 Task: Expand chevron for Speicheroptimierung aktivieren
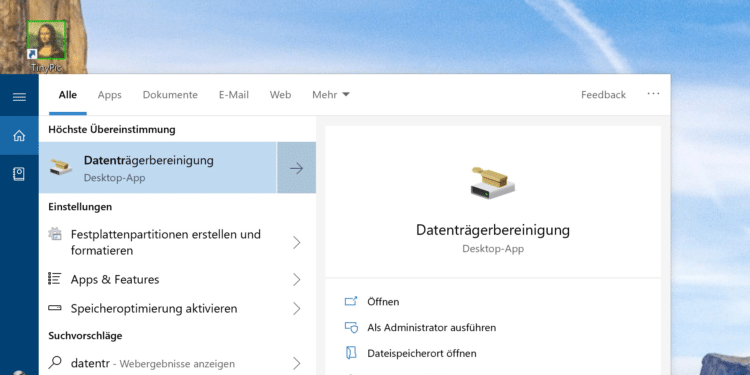tap(297, 309)
